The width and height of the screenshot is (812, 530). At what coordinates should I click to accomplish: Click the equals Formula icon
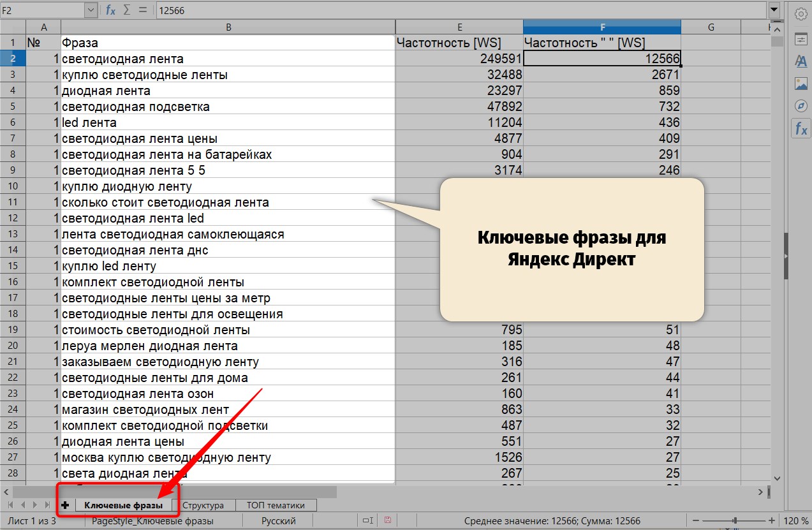(x=142, y=10)
